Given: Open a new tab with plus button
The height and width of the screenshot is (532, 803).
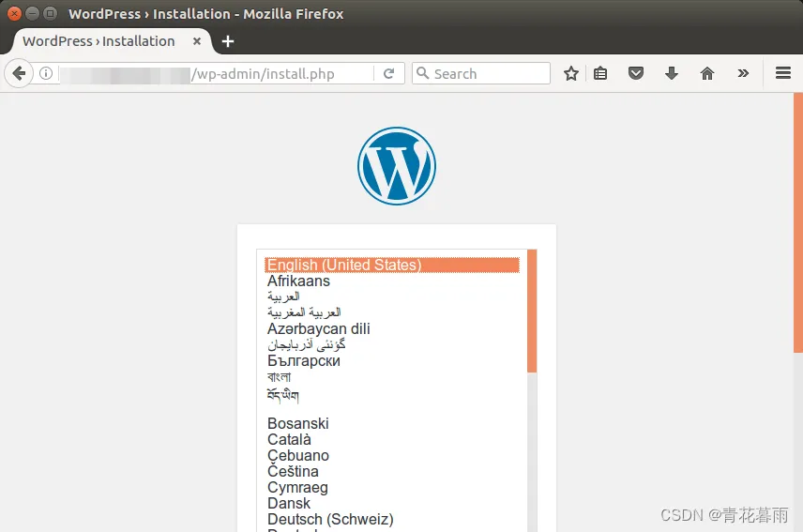Looking at the screenshot, I should tap(228, 41).
